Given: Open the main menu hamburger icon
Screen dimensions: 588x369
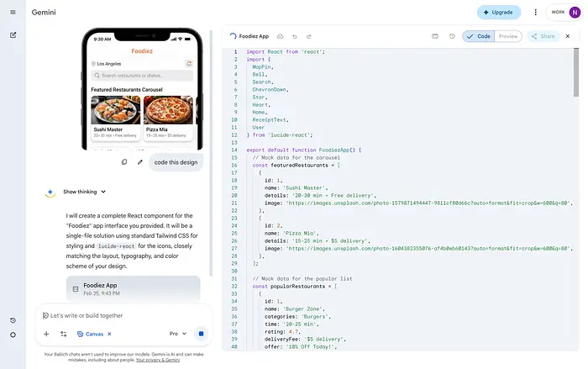Looking at the screenshot, I should (x=13, y=13).
